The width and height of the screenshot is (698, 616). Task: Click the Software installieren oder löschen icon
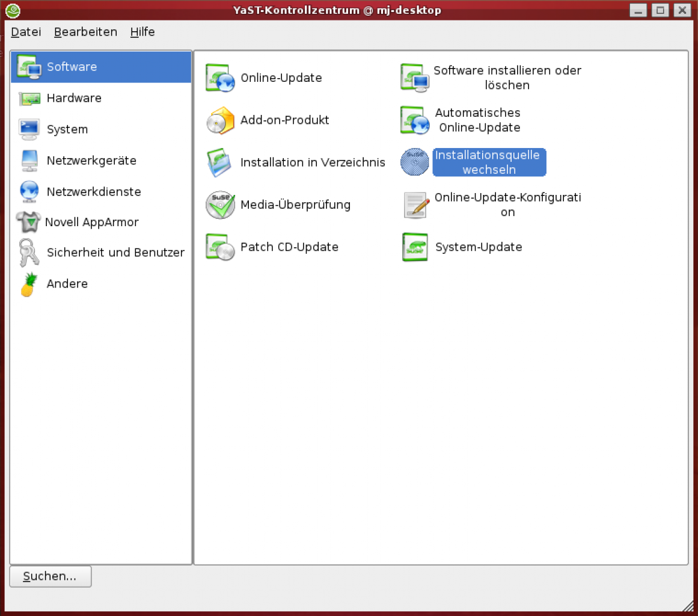414,78
